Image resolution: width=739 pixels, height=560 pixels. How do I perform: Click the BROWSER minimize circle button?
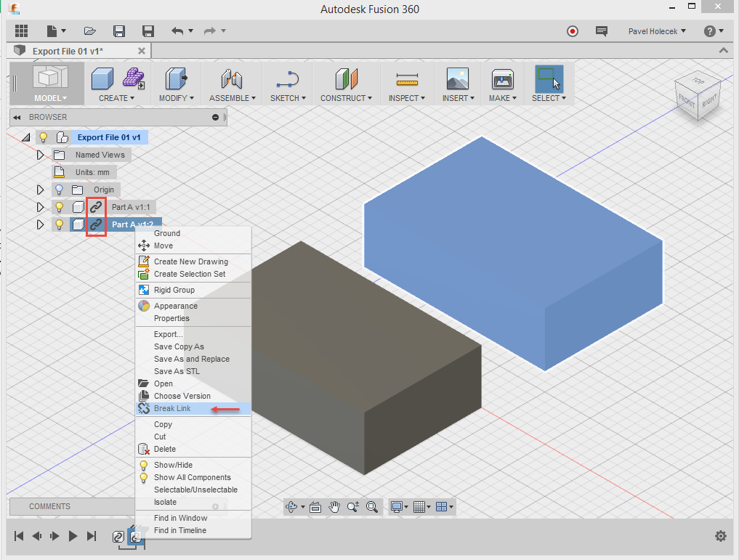[x=215, y=117]
